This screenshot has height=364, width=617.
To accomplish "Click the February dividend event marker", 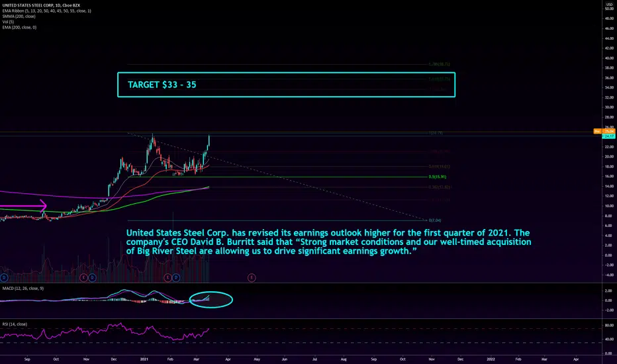I will [x=176, y=278].
